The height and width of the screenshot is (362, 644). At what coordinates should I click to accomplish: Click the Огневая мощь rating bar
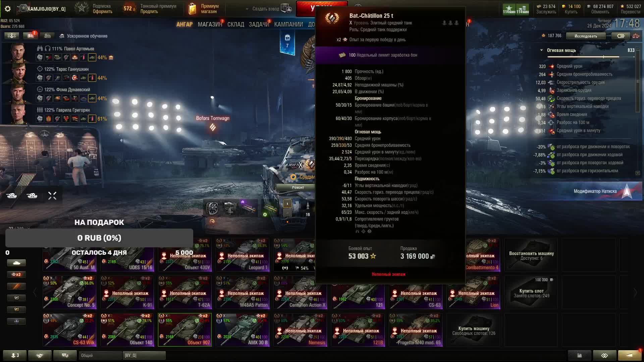coord(585,57)
